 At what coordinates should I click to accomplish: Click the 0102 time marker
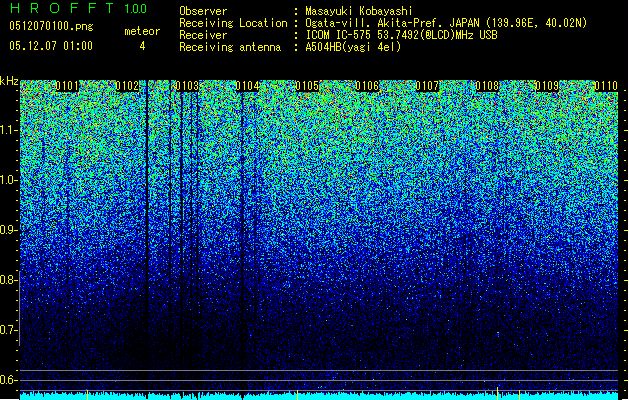point(127,86)
